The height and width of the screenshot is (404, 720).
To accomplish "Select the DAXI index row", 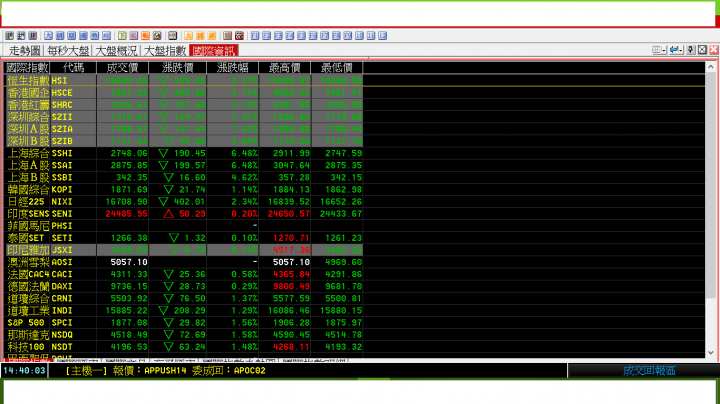I will click(x=184, y=286).
